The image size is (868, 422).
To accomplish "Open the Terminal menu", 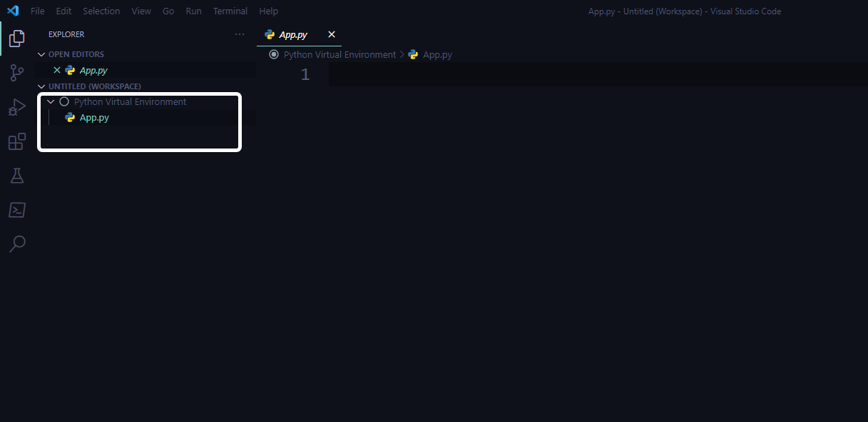I will pyautogui.click(x=230, y=11).
